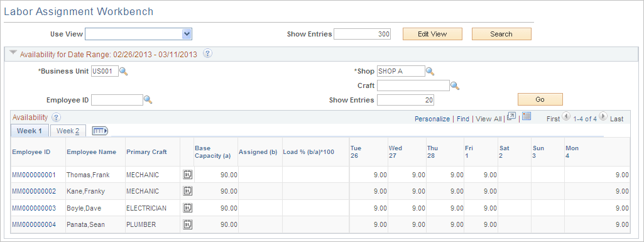This screenshot has width=644, height=242.
Task: Click the Go button
Action: point(540,99)
